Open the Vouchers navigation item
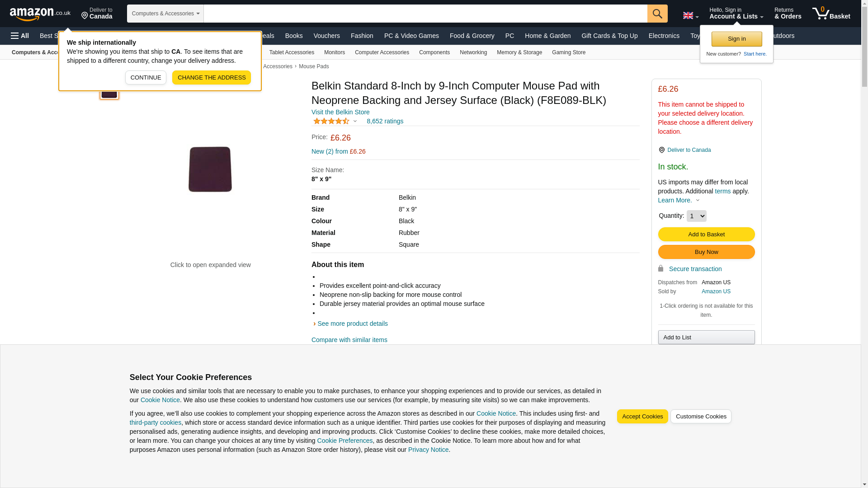Screen dimensions: 868x488 tap(326, 36)
